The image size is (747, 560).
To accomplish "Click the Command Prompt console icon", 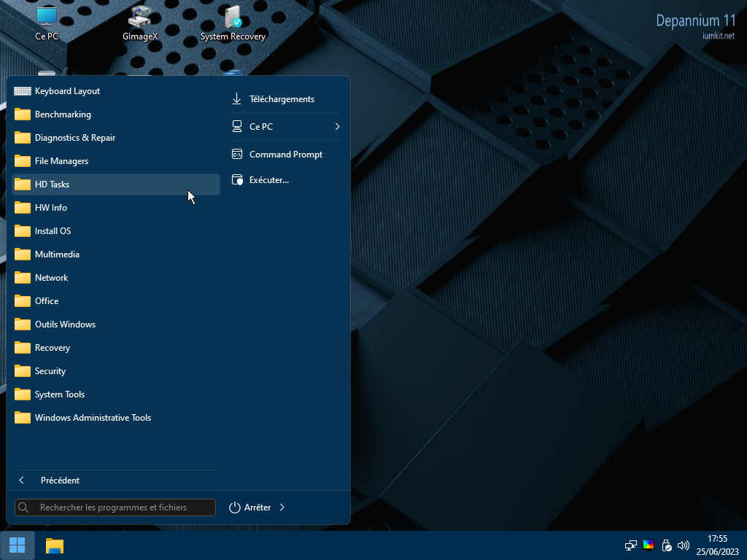I will click(237, 155).
